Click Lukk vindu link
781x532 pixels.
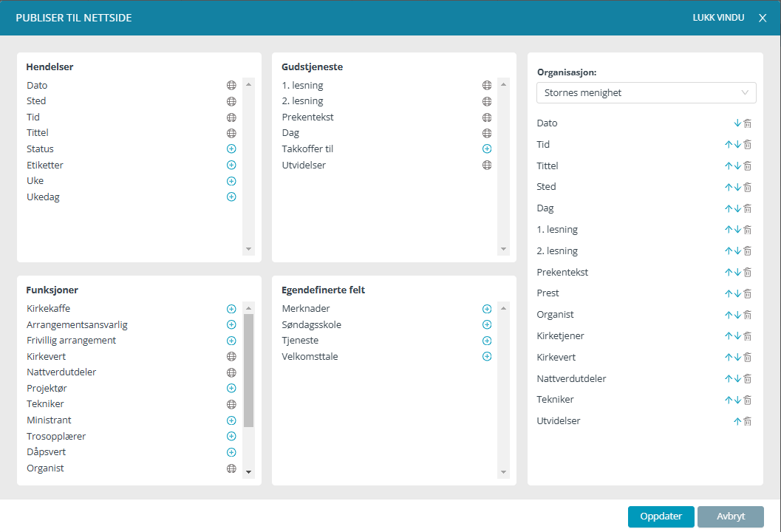(x=717, y=18)
